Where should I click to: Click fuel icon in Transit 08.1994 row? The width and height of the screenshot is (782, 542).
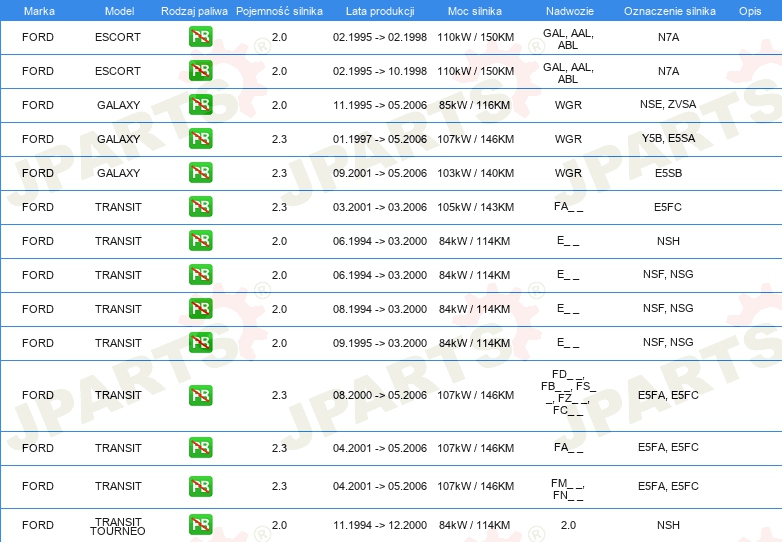point(200,309)
